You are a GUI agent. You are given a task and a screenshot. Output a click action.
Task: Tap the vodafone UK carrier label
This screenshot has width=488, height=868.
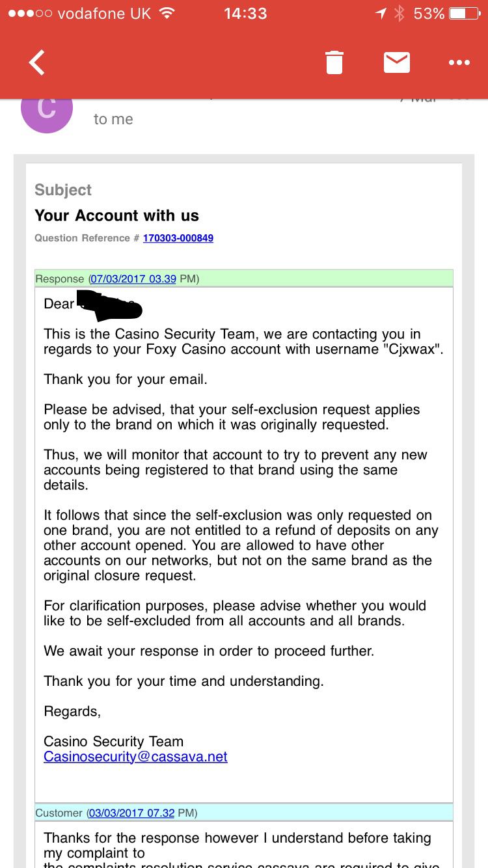pos(104,14)
